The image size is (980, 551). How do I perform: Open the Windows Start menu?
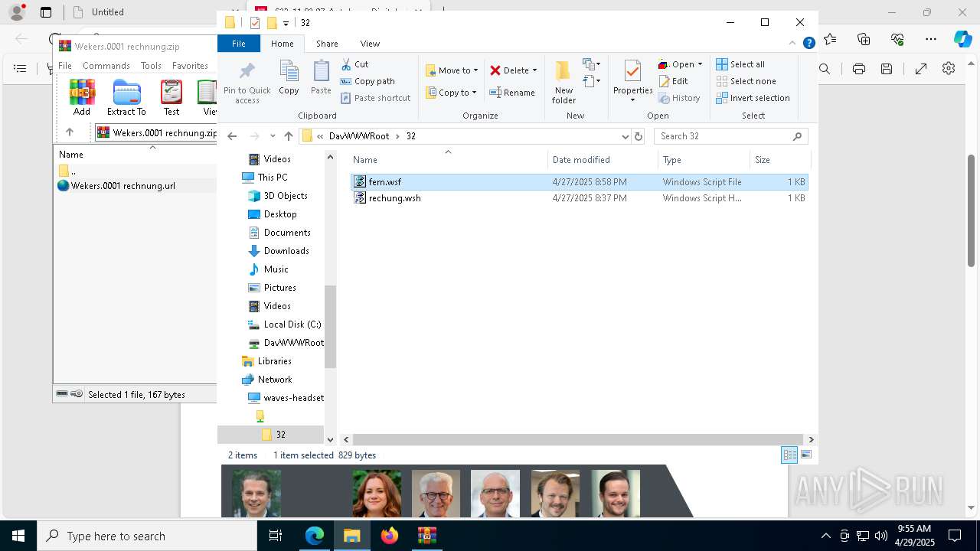click(18, 536)
